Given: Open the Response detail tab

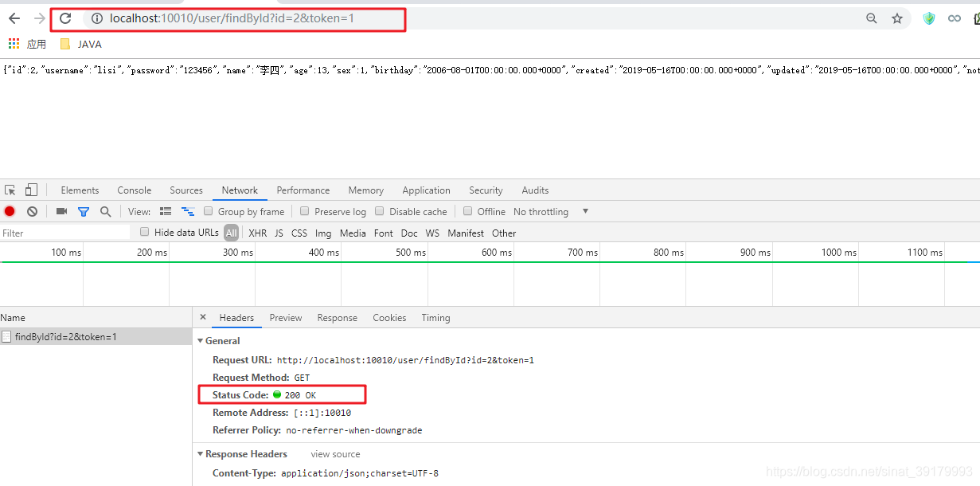Looking at the screenshot, I should (338, 318).
